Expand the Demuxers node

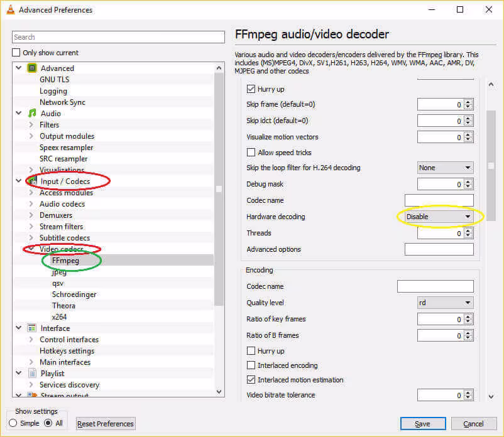31,215
